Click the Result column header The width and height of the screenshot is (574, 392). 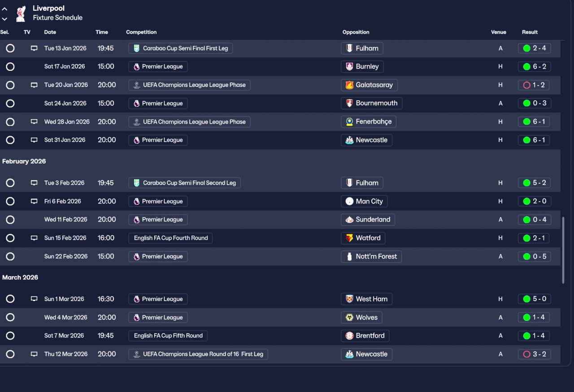pyautogui.click(x=530, y=32)
